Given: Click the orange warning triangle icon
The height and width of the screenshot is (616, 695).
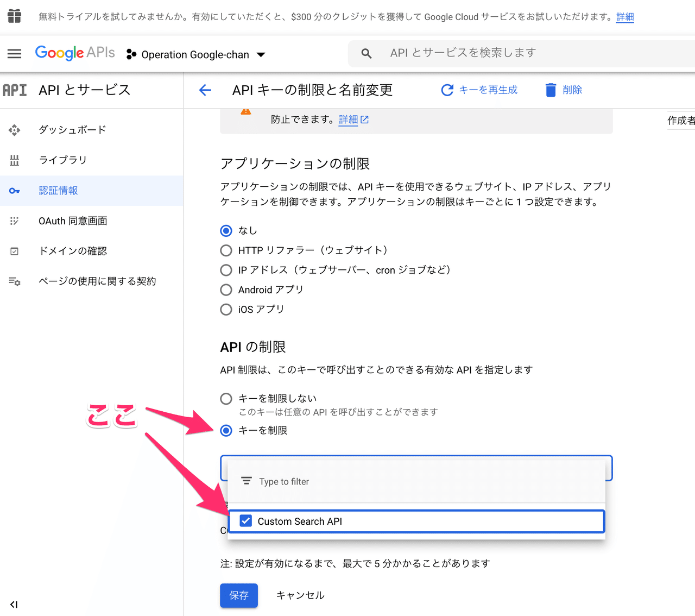Looking at the screenshot, I should click(246, 111).
